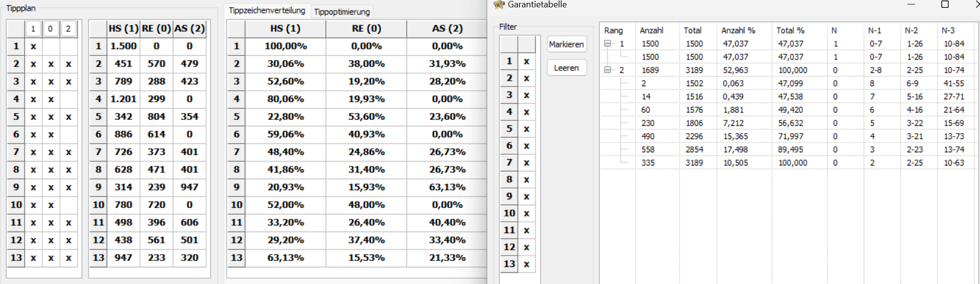This screenshot has width=980, height=284.
Task: Maximize the Garantietabelle window
Action: tap(945, 4)
